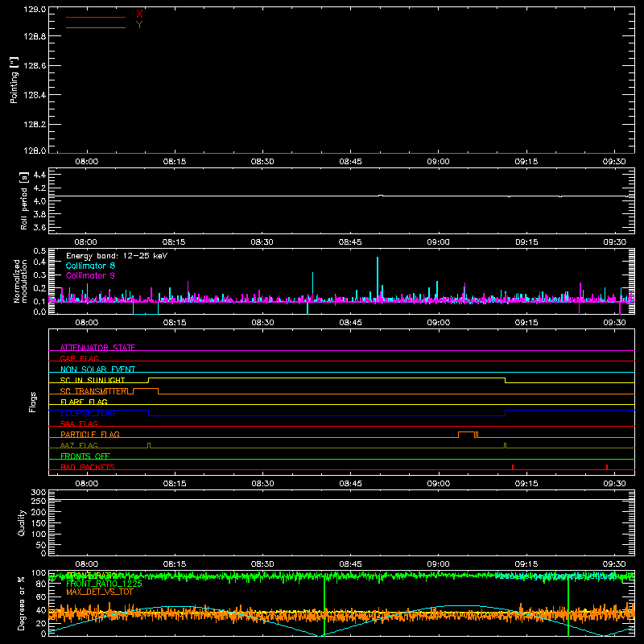Screen dimensions: 644x644
Task: Select the ECLIPSE_FLAG label
Action: 88,413
